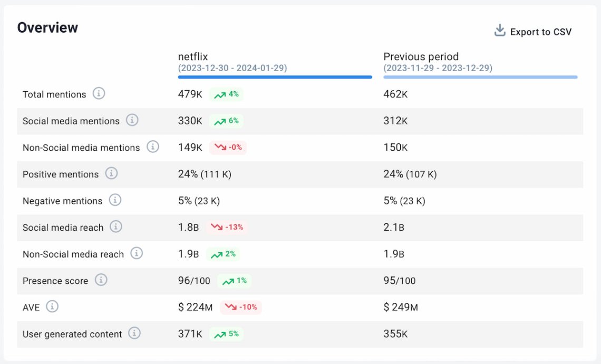This screenshot has height=364, width=601.
Task: Open info icon next to Presence score
Action: [101, 280]
